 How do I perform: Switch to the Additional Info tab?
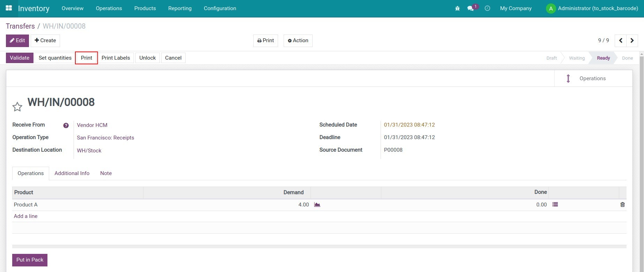click(x=72, y=173)
